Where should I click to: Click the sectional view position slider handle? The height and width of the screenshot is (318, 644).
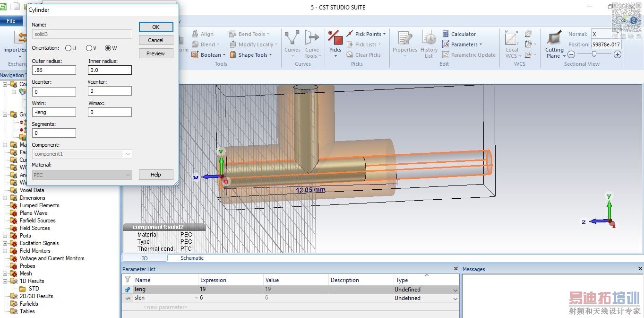click(x=594, y=55)
